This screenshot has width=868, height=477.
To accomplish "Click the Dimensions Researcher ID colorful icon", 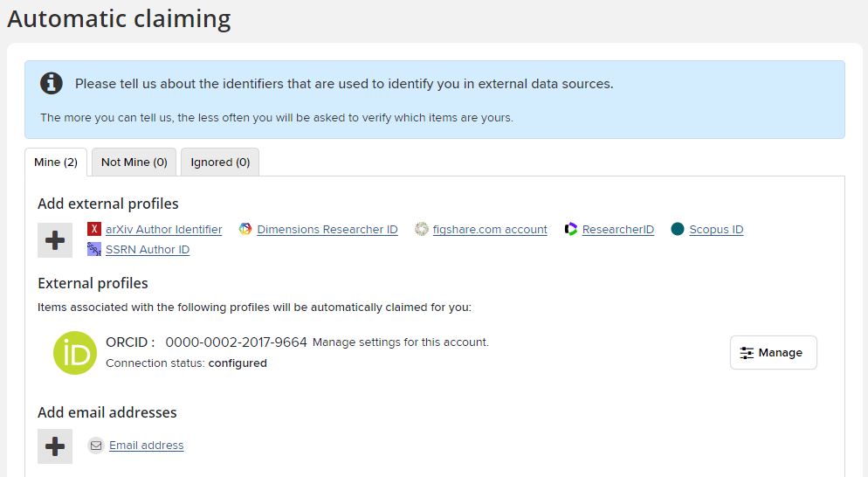I will click(x=245, y=229).
